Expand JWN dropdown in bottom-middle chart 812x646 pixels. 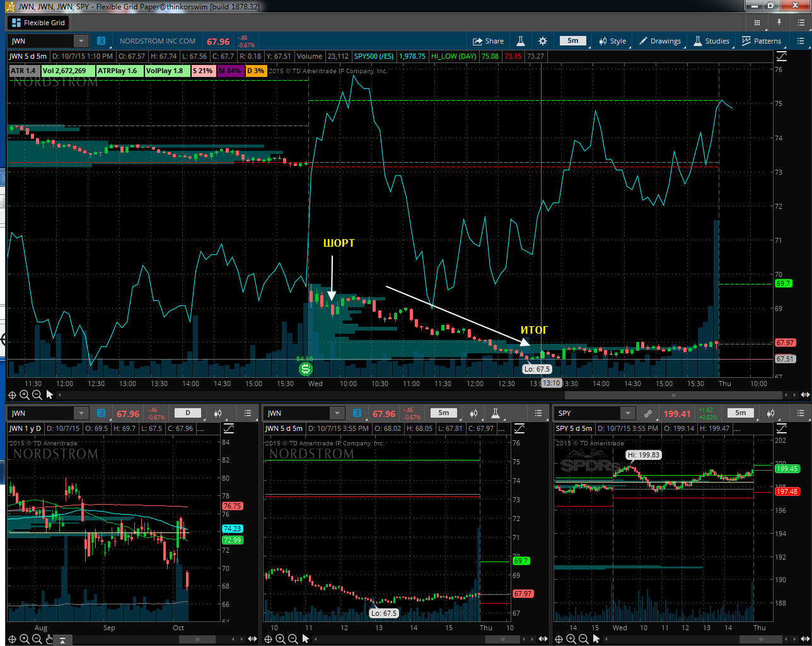(x=337, y=413)
